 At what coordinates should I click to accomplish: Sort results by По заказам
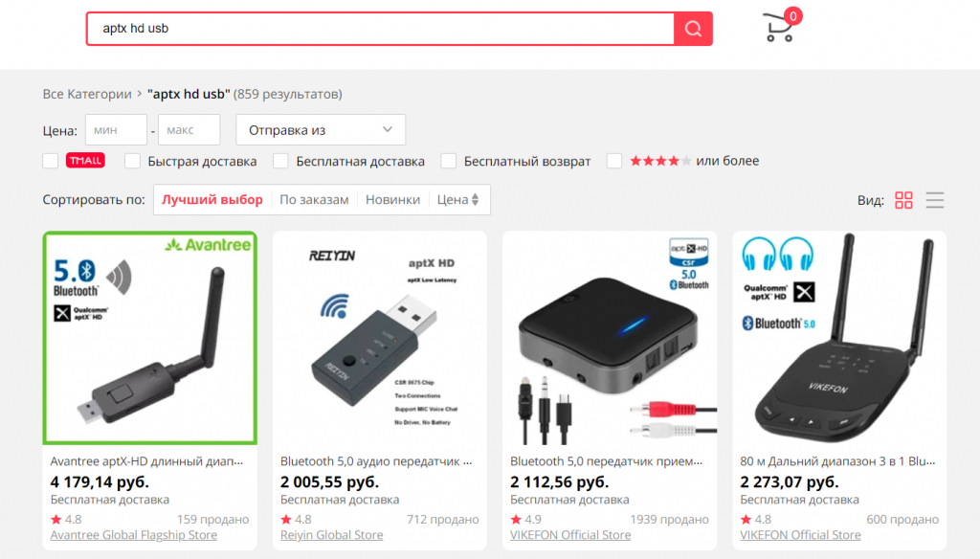pyautogui.click(x=314, y=199)
